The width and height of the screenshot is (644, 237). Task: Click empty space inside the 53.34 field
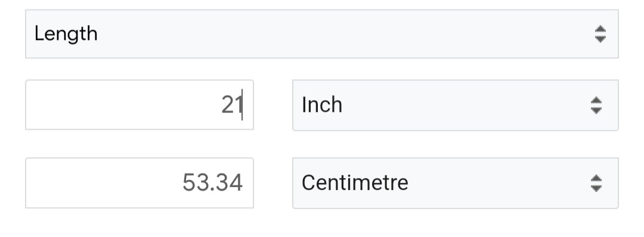(x=103, y=183)
